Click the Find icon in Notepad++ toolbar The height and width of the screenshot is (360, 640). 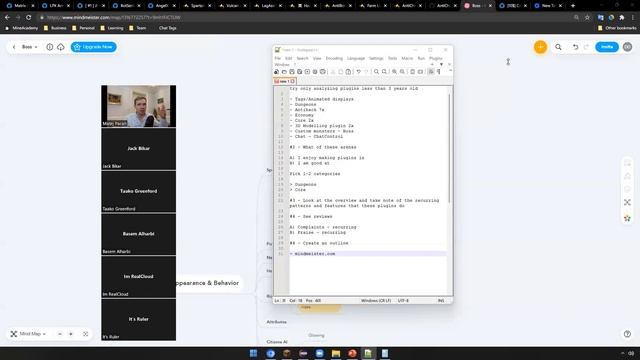point(376,72)
